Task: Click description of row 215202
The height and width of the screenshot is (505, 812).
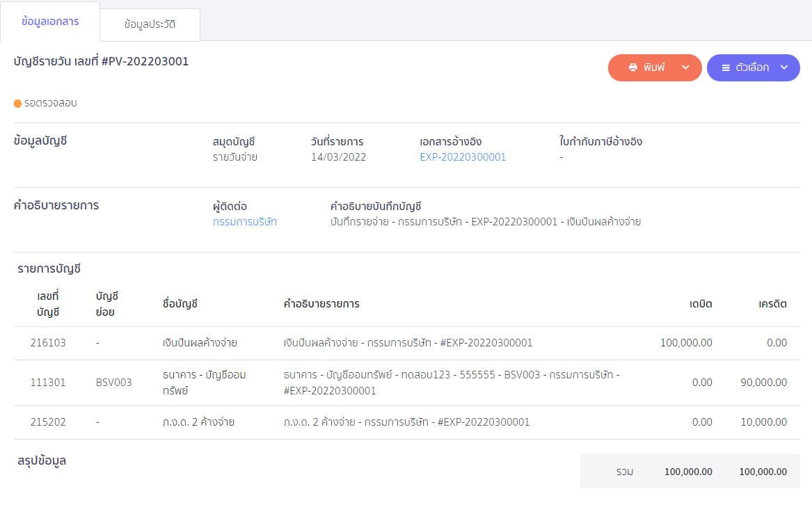Action: [406, 422]
